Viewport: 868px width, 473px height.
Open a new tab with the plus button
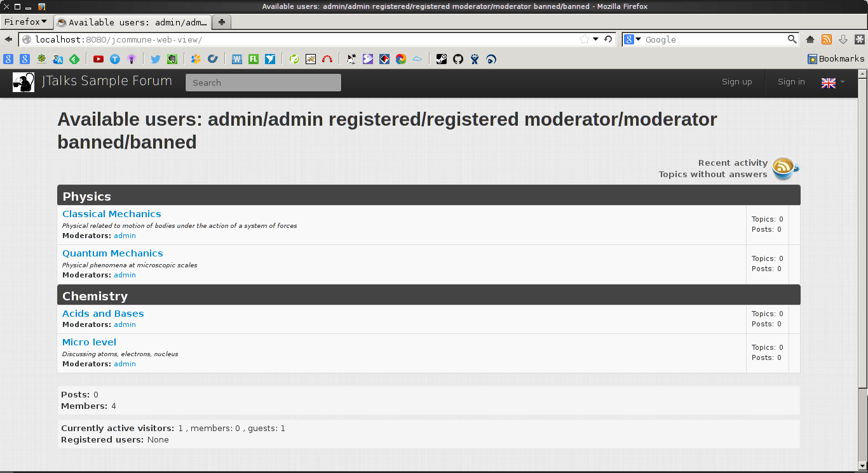222,22
